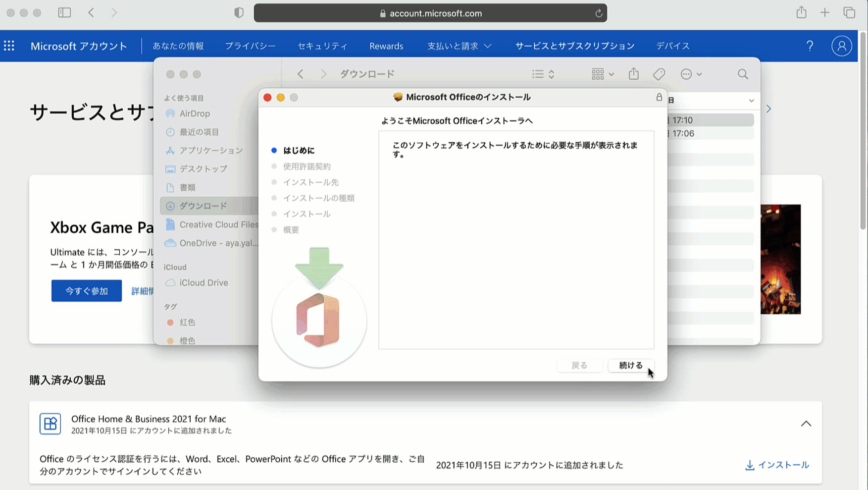Open OneDrive folder in Finder sidebar

(210, 243)
